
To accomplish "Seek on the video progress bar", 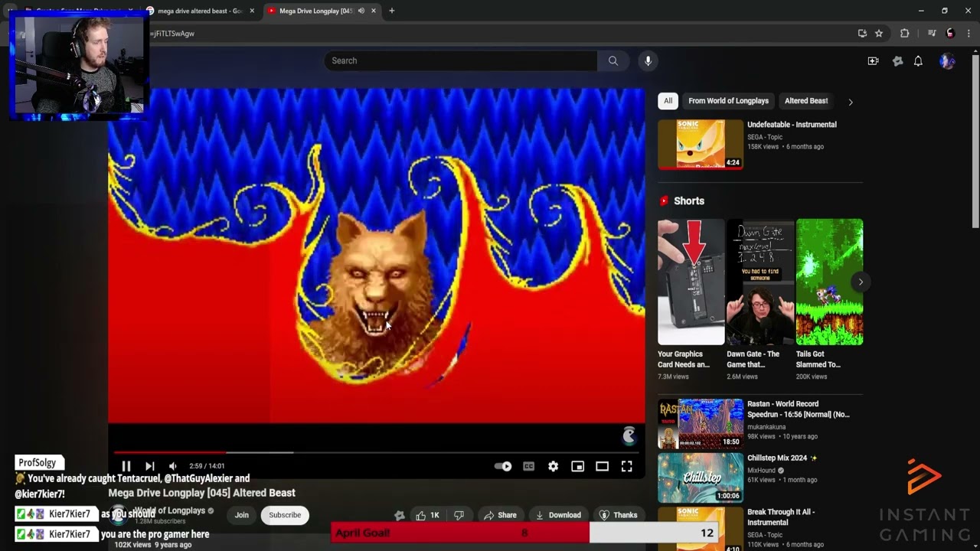I will pos(377,452).
